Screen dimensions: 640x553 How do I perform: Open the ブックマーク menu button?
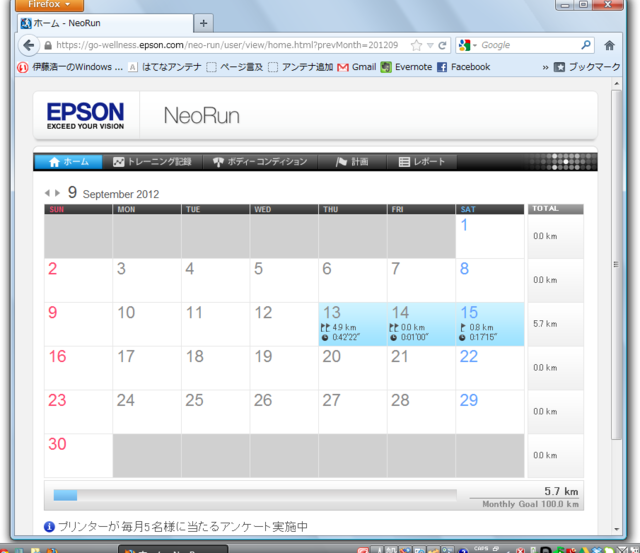click(x=587, y=67)
